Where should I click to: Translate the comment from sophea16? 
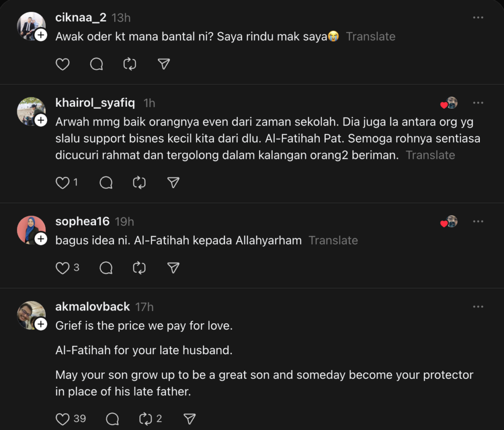coord(333,241)
